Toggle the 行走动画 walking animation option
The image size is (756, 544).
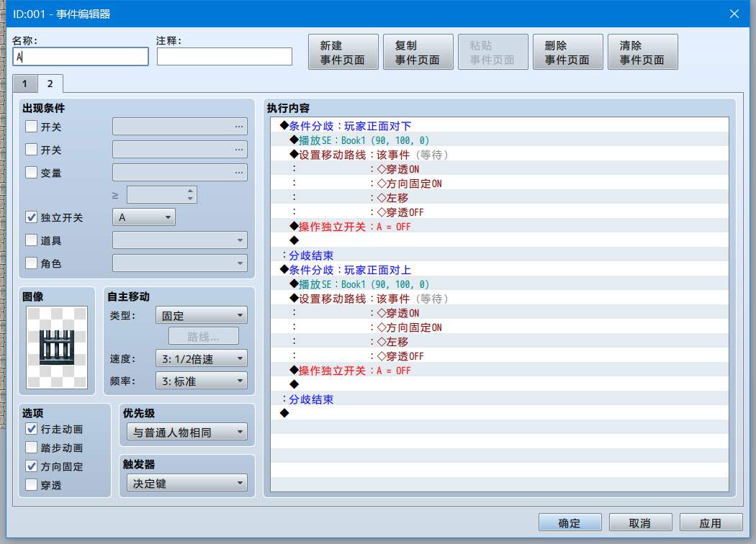coord(32,429)
